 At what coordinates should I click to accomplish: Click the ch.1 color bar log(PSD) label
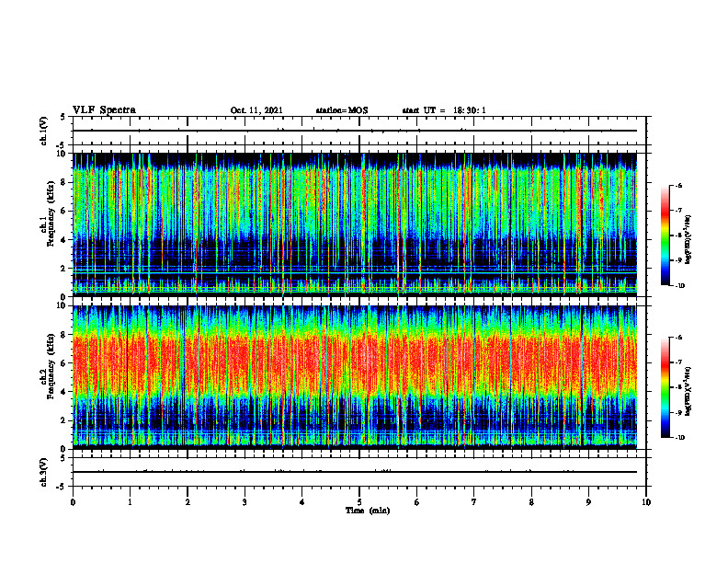(x=688, y=240)
